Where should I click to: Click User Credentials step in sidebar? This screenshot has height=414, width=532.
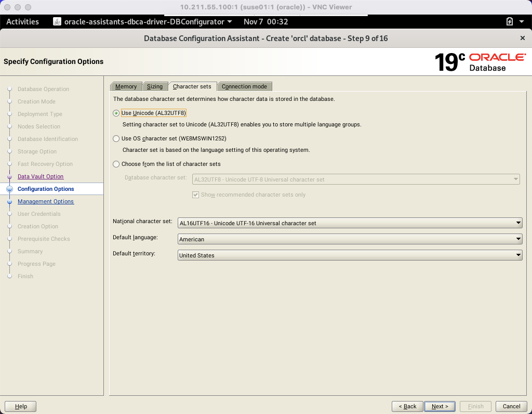39,214
